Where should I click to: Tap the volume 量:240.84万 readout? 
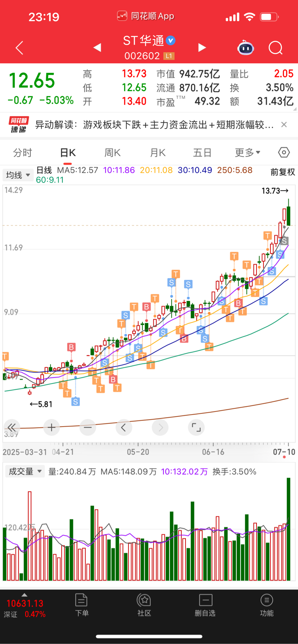[72, 472]
